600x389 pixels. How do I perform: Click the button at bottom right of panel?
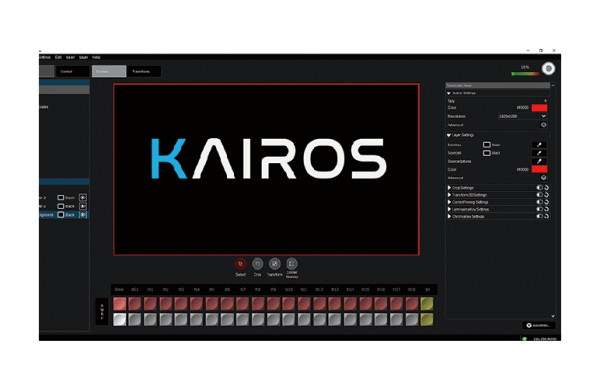[x=539, y=325]
